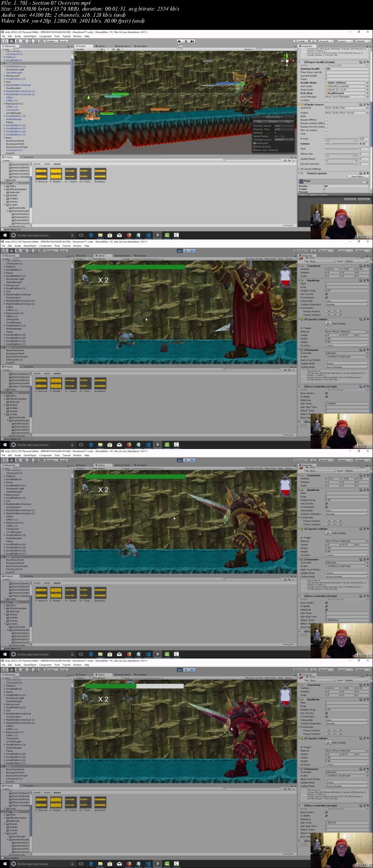Image resolution: width=373 pixels, height=868 pixels.
Task: Select the Rect tool in the 00:00:24 frame
Action: pyautogui.click(x=30, y=41)
